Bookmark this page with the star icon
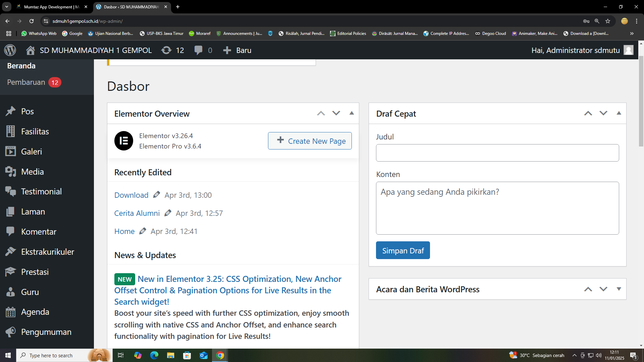This screenshot has width=644, height=362. click(608, 21)
